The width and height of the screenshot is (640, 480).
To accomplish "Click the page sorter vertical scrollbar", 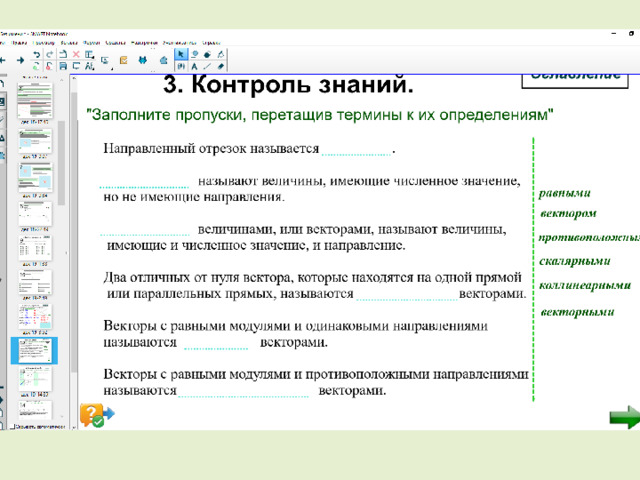I will (x=61, y=163).
